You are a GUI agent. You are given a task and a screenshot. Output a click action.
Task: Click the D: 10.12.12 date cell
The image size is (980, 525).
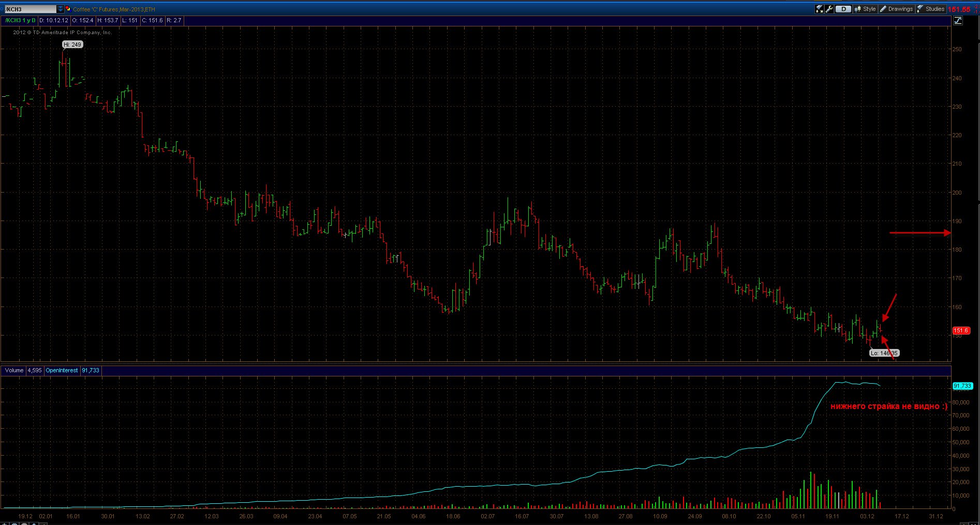tap(54, 20)
